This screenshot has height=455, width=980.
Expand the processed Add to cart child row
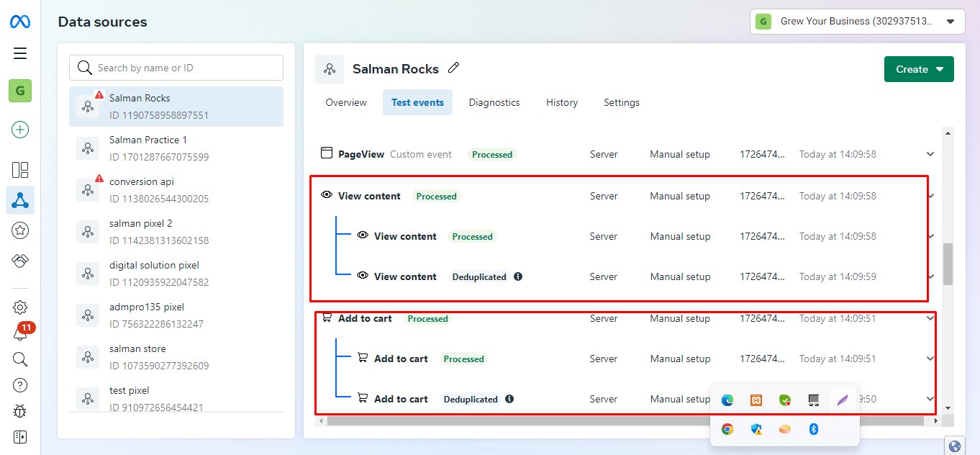930,359
